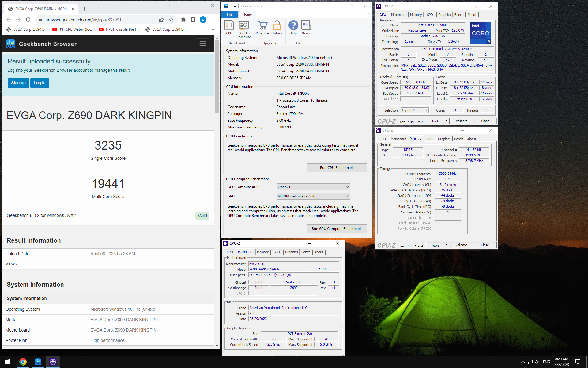
Task: Open the Windows Start menu
Action: [7, 362]
